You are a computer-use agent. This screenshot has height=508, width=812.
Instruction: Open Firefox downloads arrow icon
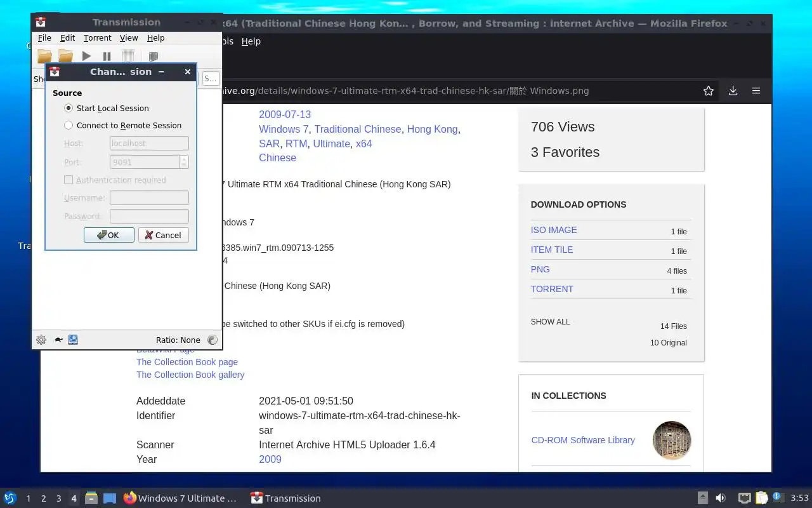[733, 91]
